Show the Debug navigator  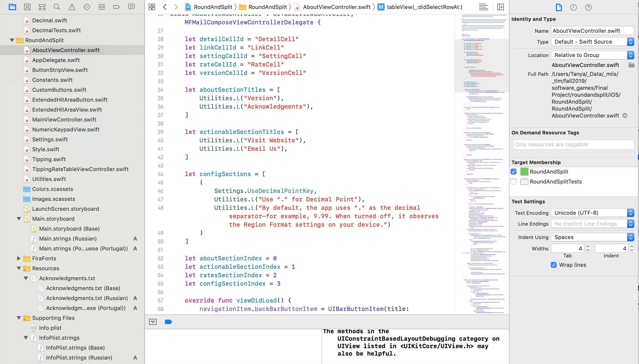coord(101,7)
